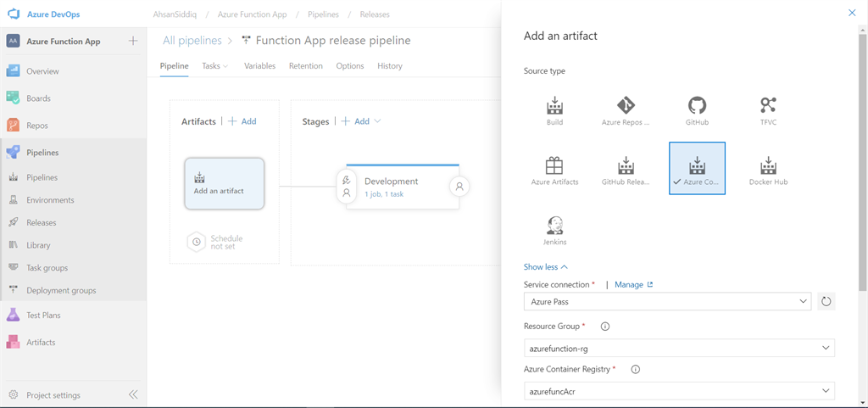Click the Releases breadcrumb link

(x=375, y=14)
